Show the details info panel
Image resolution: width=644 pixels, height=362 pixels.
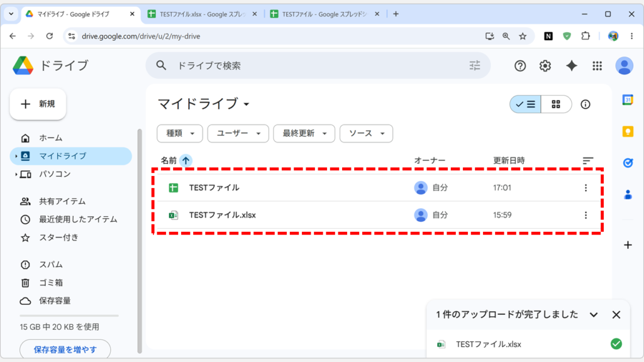coord(586,104)
